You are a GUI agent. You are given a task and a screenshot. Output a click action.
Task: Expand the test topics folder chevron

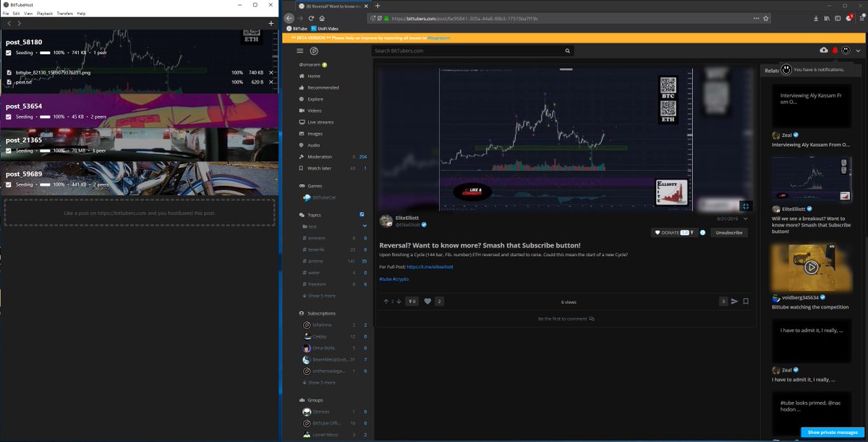tap(365, 226)
